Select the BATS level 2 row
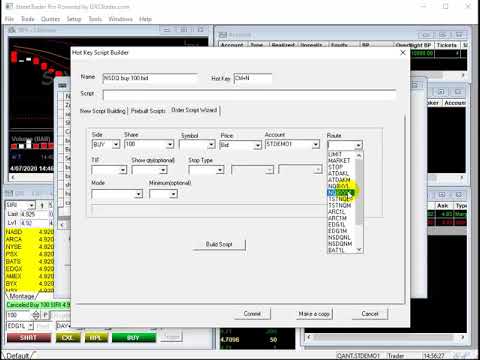This screenshot has height=360, width=480. [29, 261]
